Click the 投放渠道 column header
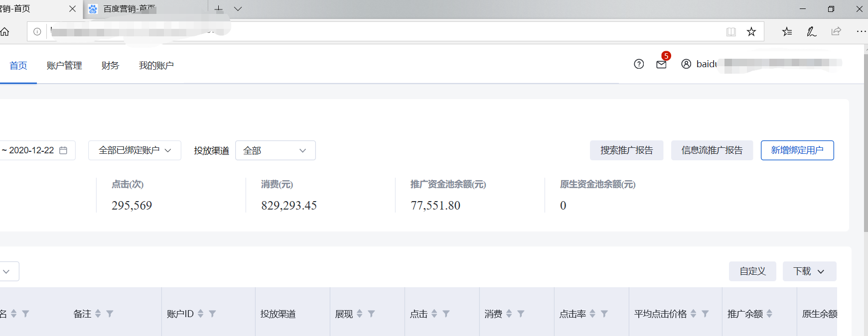The height and width of the screenshot is (336, 868). (x=278, y=314)
